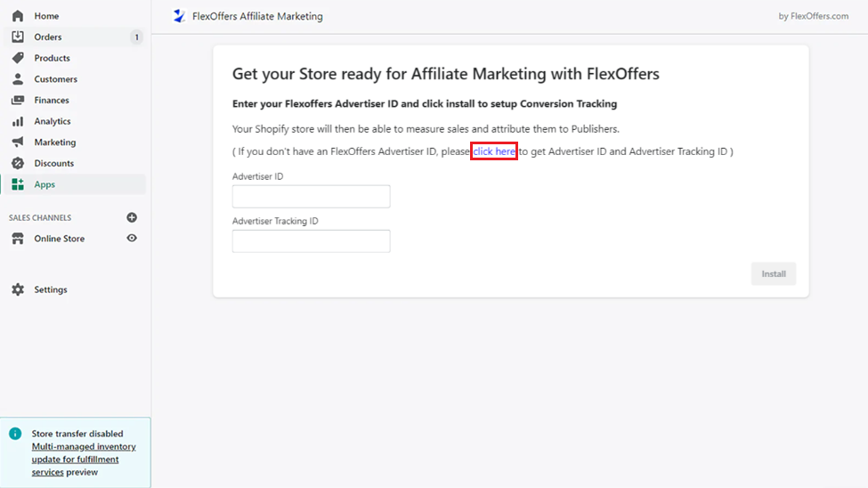868x488 pixels.
Task: Click the Finances icon in sidebar
Action: [x=18, y=101]
